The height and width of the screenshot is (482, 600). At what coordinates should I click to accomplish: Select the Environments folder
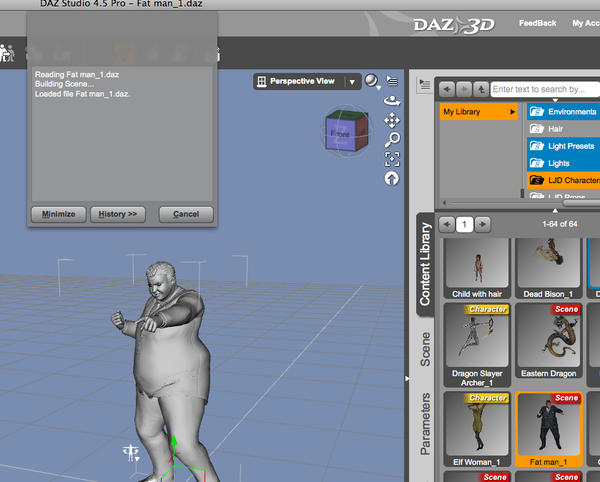[x=563, y=111]
